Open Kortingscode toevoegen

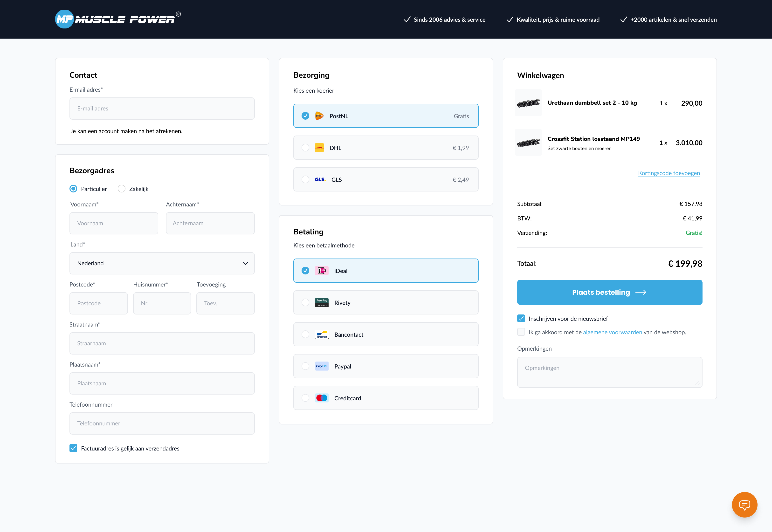pos(669,173)
